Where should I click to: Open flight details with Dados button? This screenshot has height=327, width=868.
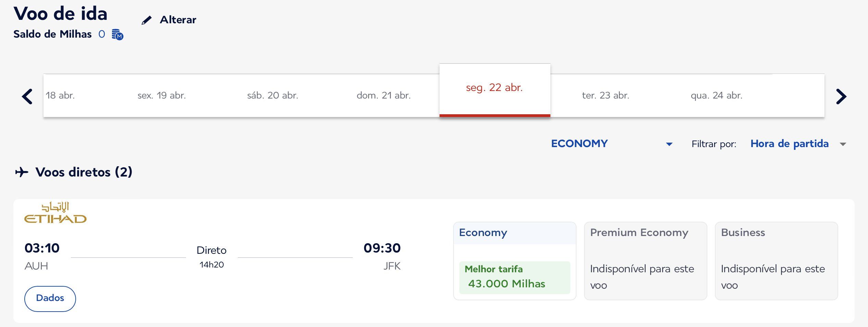[50, 299]
